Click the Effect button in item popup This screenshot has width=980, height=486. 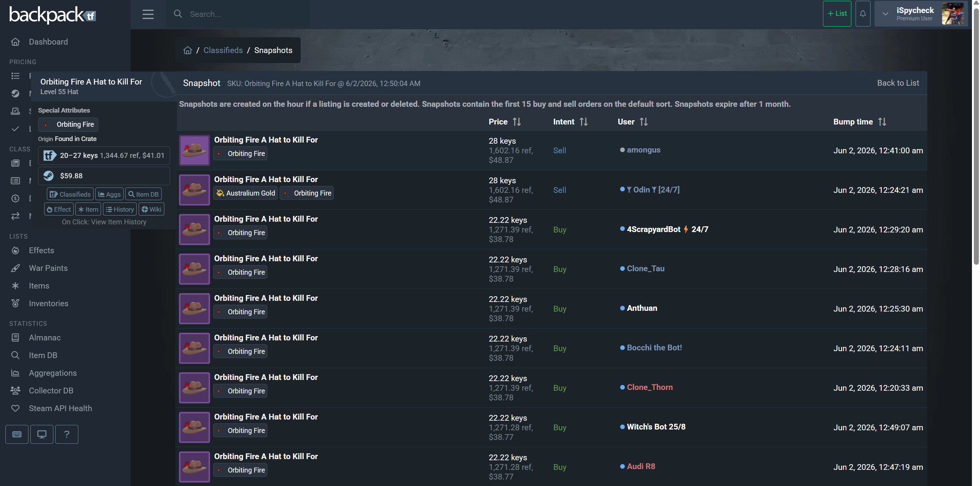pyautogui.click(x=59, y=209)
